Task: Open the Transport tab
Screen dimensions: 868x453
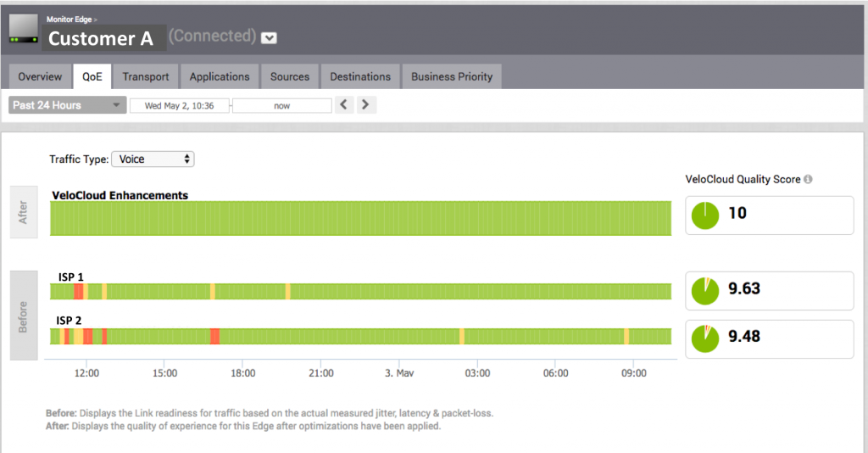Action: point(146,76)
